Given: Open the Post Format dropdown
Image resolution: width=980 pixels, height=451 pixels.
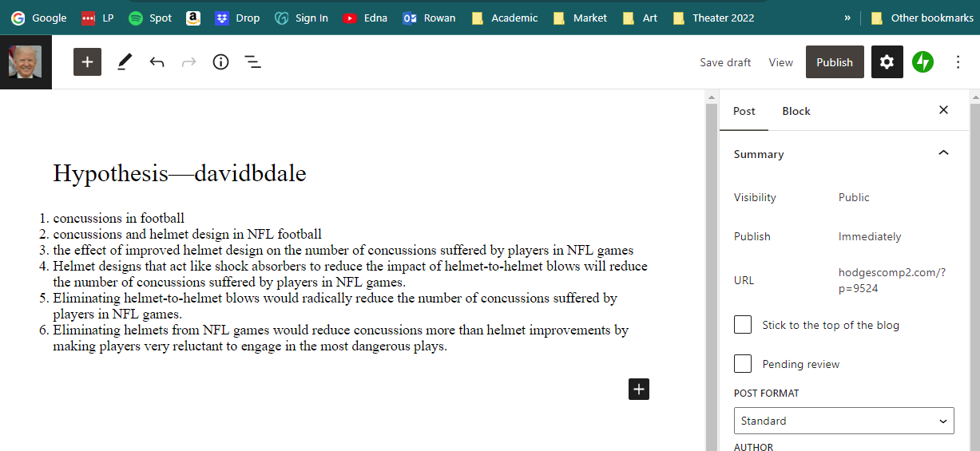Looking at the screenshot, I should tap(843, 421).
